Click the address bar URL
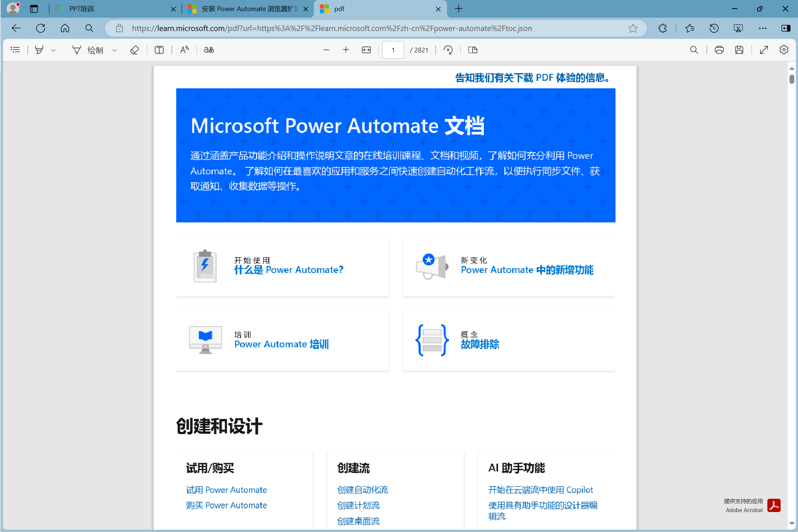Viewport: 798px width, 532px height. [332, 28]
